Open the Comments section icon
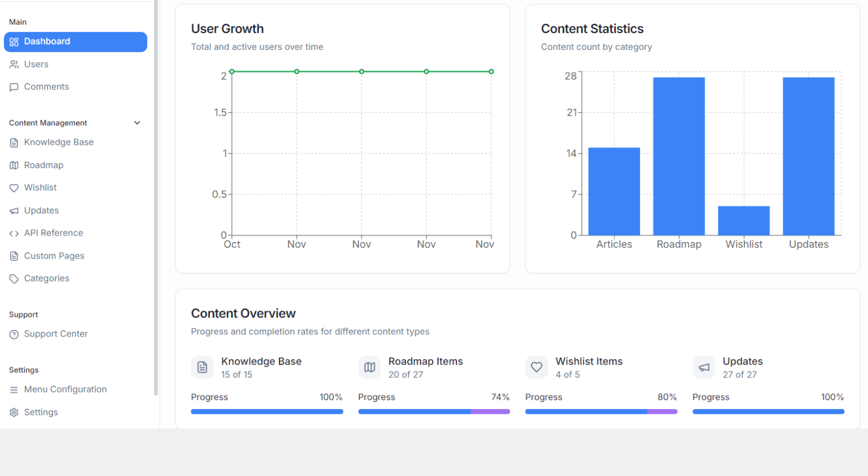 point(13,86)
